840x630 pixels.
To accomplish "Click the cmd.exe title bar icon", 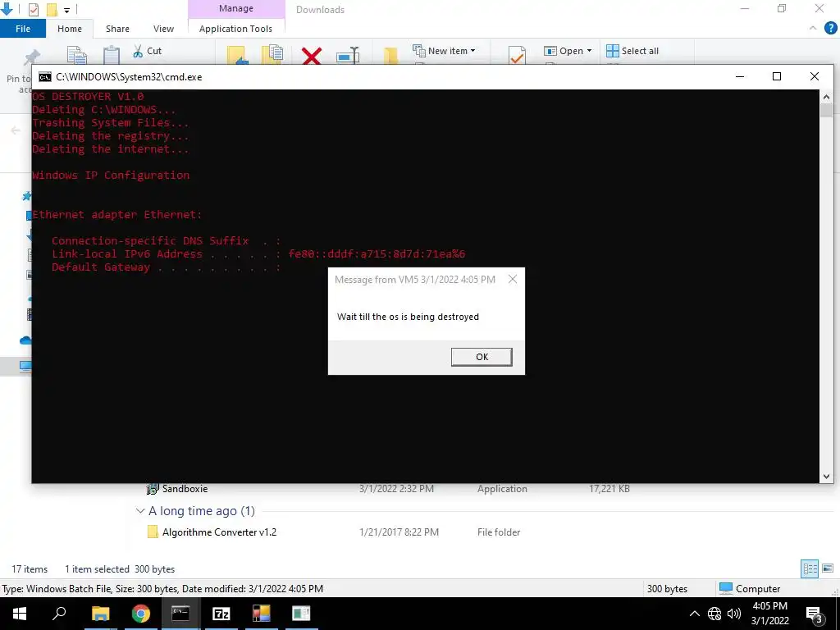I will click(x=45, y=76).
